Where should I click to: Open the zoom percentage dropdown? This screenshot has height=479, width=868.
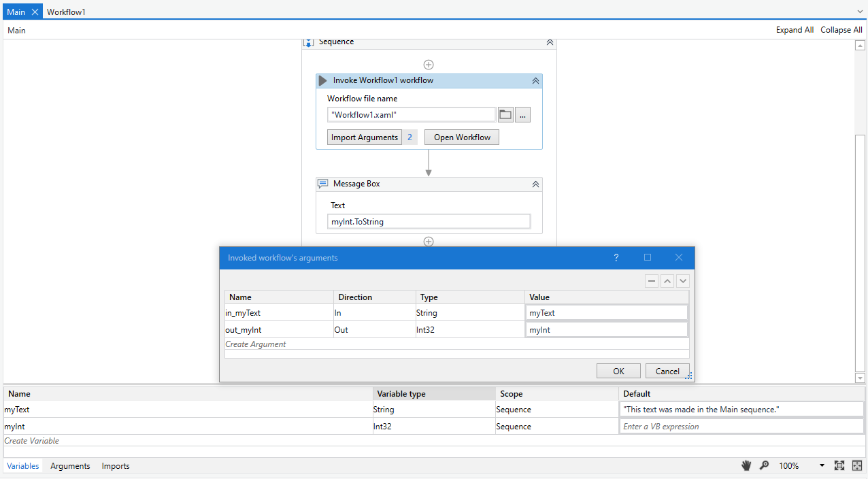click(x=822, y=466)
